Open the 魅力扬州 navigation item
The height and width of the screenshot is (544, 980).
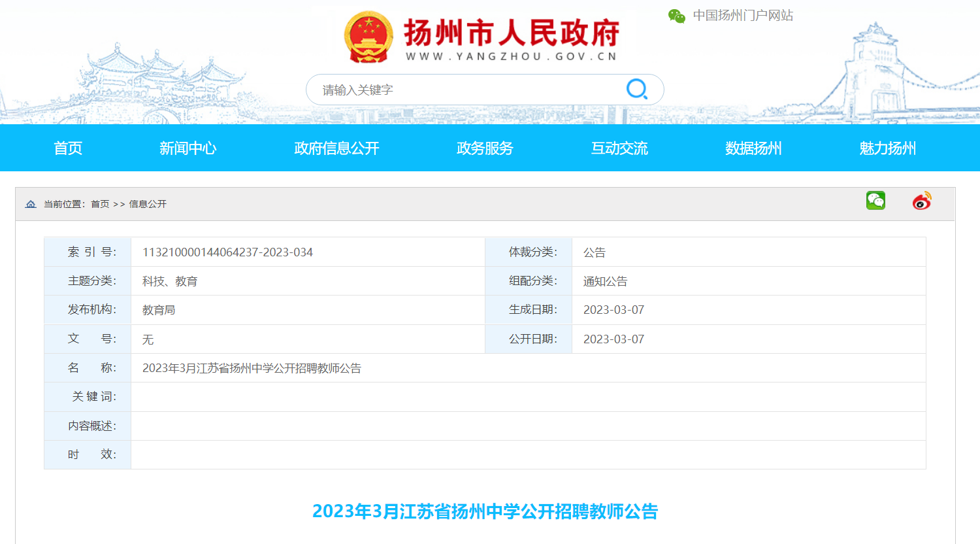click(887, 148)
